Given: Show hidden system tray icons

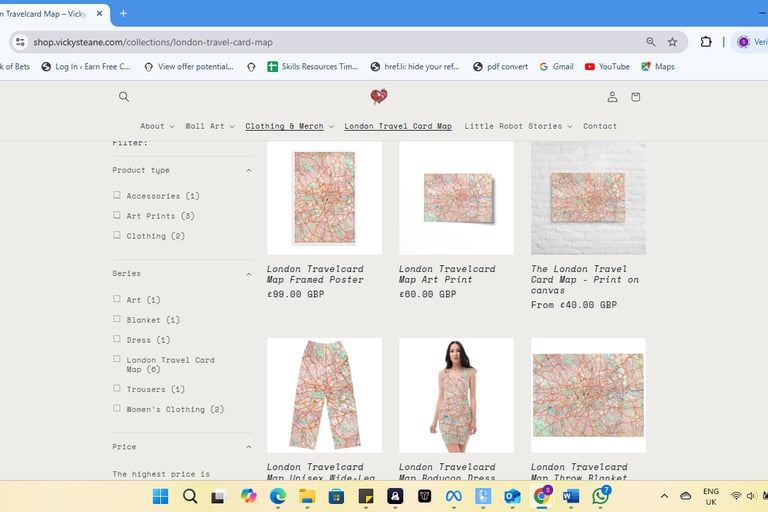Looking at the screenshot, I should coord(664,496).
